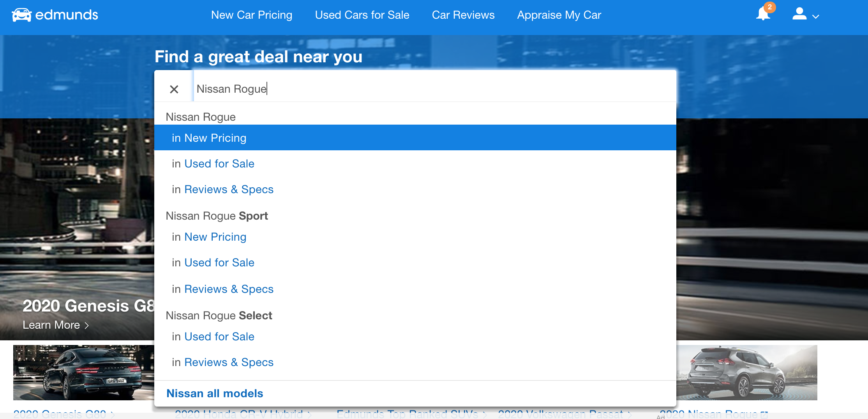Go to Car Reviews in top navigation
868x419 pixels.
(463, 15)
